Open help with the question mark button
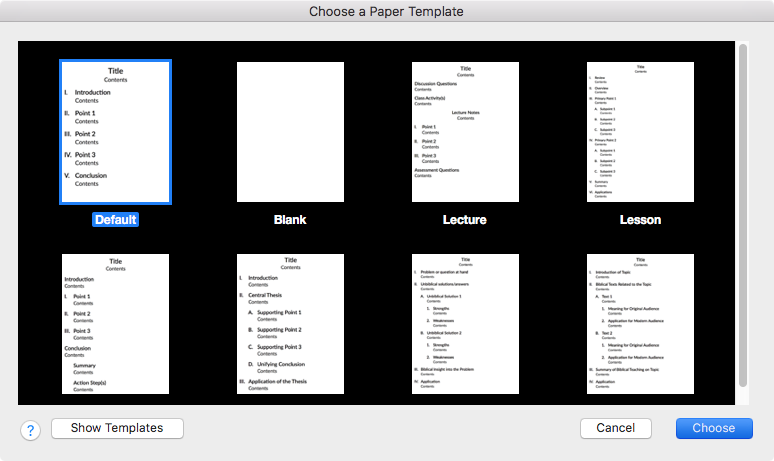 [30, 430]
